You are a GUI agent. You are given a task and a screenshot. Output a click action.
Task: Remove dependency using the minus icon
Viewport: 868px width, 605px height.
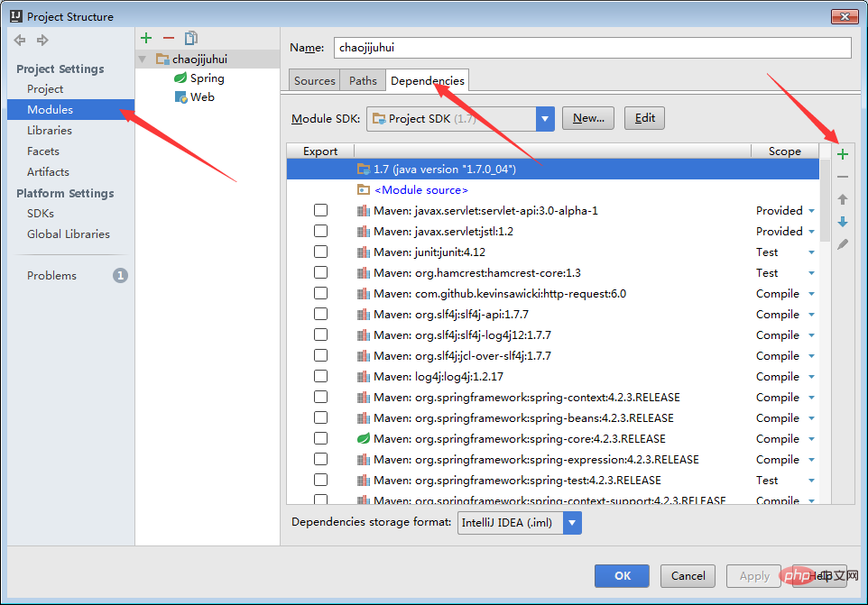[x=843, y=177]
